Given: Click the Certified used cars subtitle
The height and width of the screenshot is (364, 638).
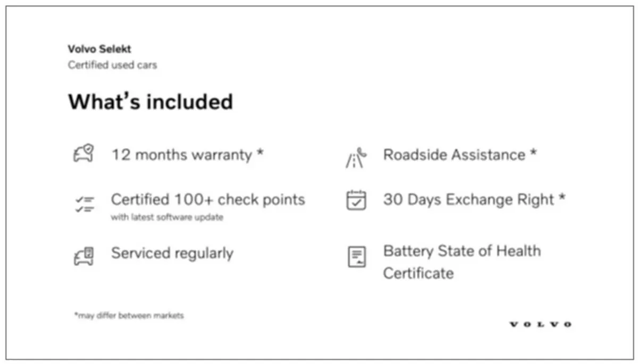Looking at the screenshot, I should 112,65.
